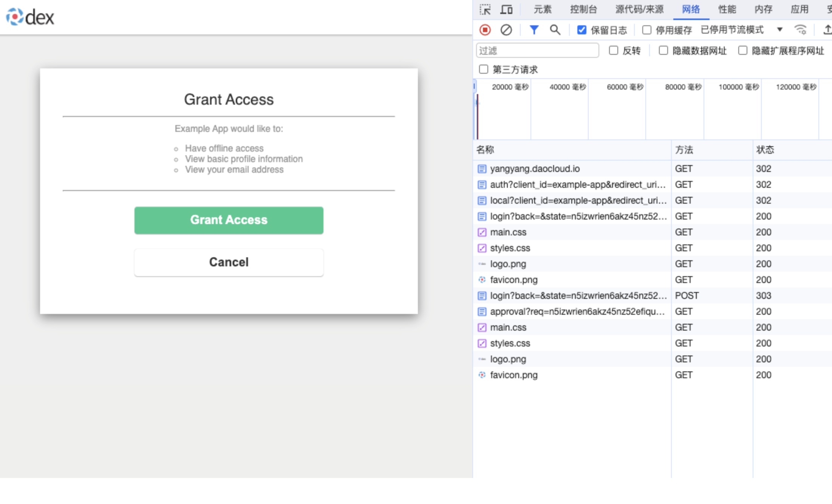Clear the network log
832x504 pixels.
(x=506, y=30)
